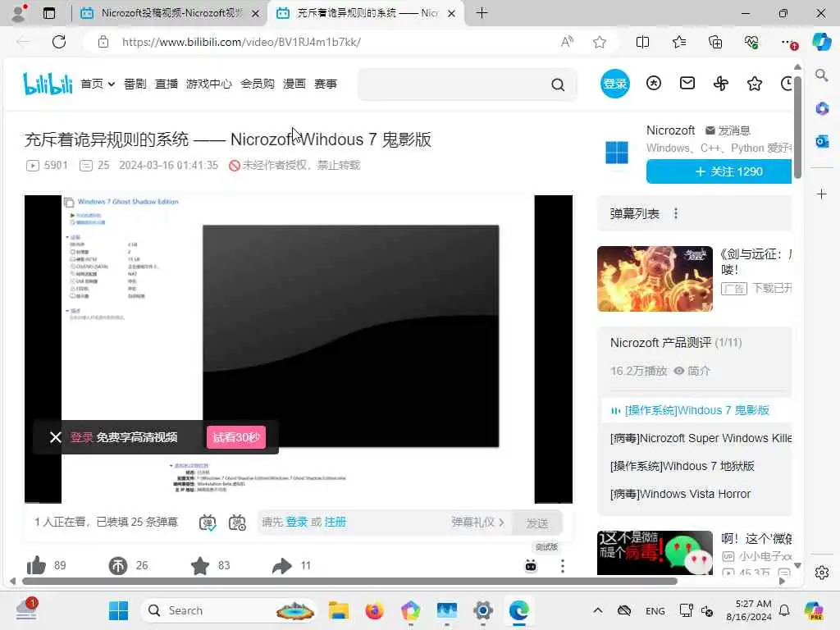Screen dimensions: 840x630
Task: Click 注册 link in danmaku input
Action: click(336, 522)
